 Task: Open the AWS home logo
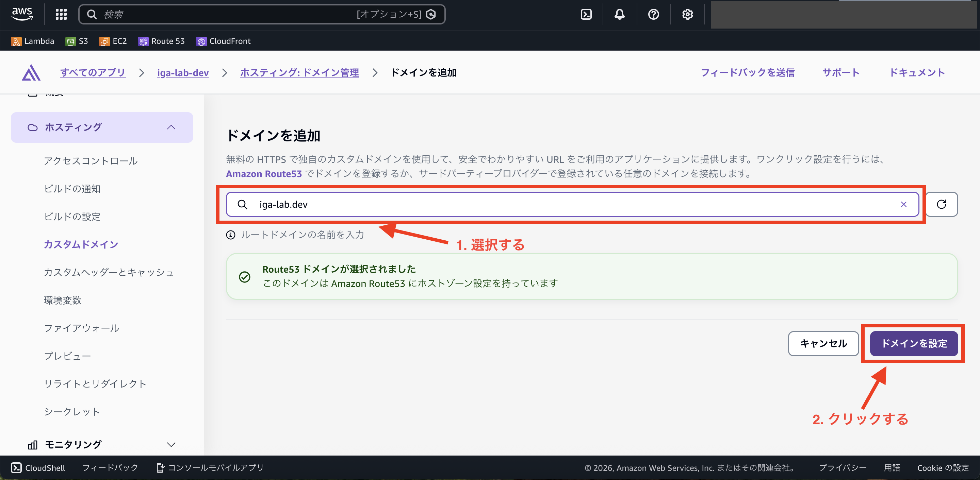click(x=22, y=14)
